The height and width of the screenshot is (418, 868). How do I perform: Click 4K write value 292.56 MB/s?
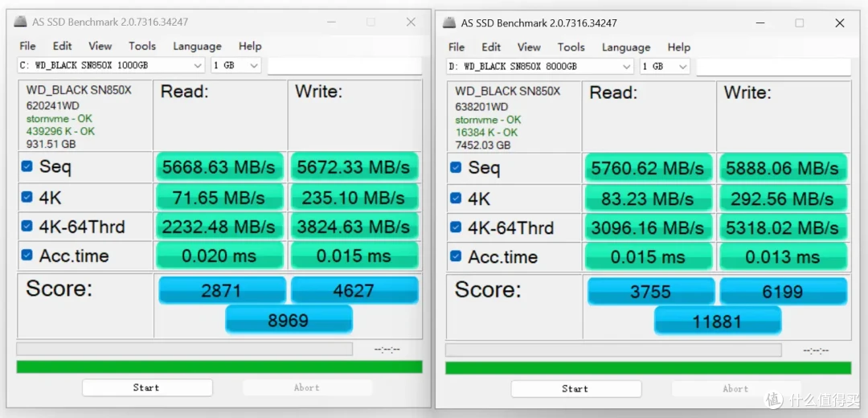click(784, 199)
